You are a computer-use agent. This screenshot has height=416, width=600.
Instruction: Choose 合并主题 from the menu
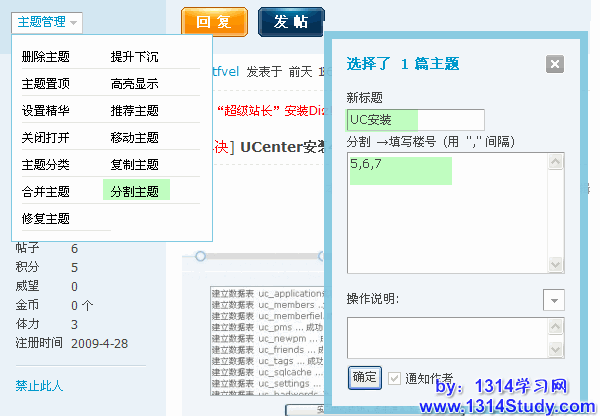coord(46,191)
